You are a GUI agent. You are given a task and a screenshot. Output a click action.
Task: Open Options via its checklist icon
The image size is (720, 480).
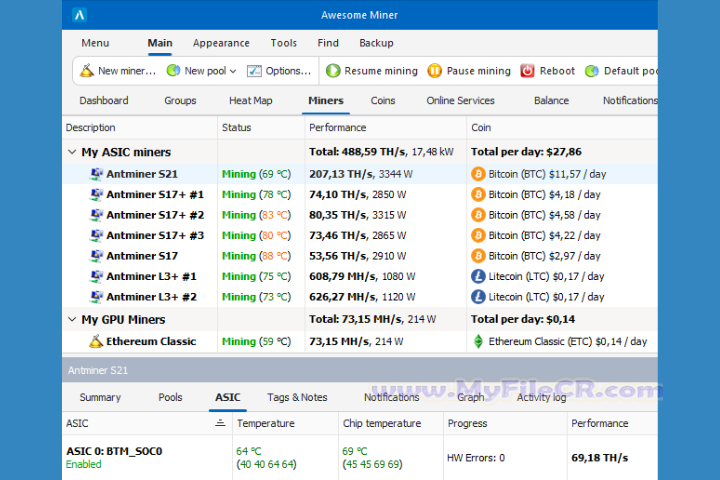254,71
